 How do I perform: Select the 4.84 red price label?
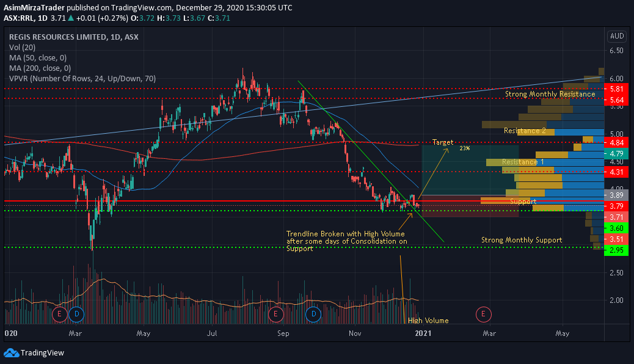pos(616,143)
